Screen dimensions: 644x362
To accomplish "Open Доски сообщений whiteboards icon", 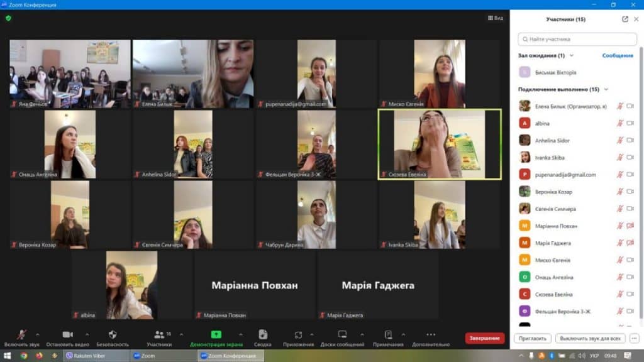I will [x=342, y=335].
